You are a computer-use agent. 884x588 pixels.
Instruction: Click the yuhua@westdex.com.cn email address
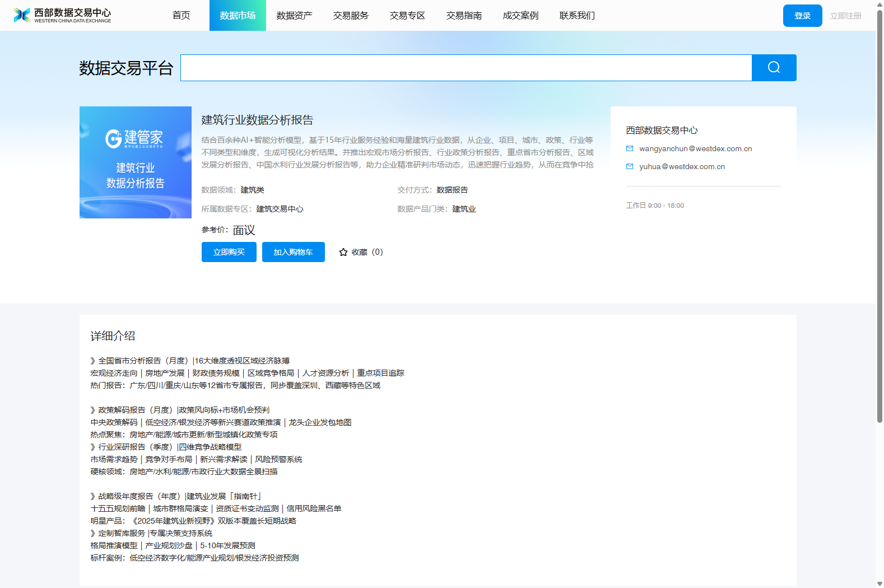pos(682,167)
